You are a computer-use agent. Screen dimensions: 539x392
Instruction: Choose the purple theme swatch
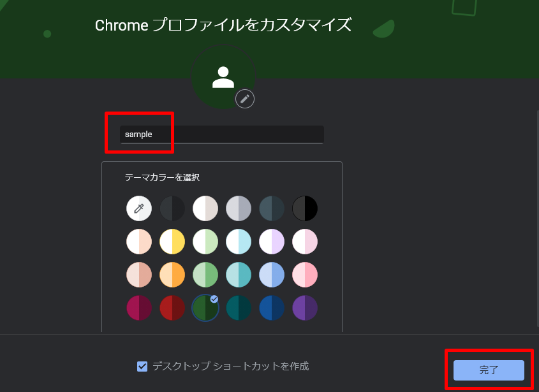305,308
